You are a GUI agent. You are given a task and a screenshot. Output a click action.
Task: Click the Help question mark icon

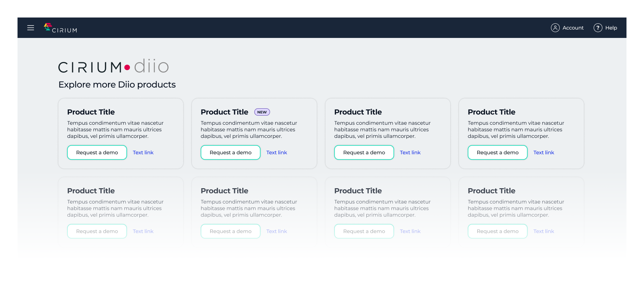[x=598, y=28]
